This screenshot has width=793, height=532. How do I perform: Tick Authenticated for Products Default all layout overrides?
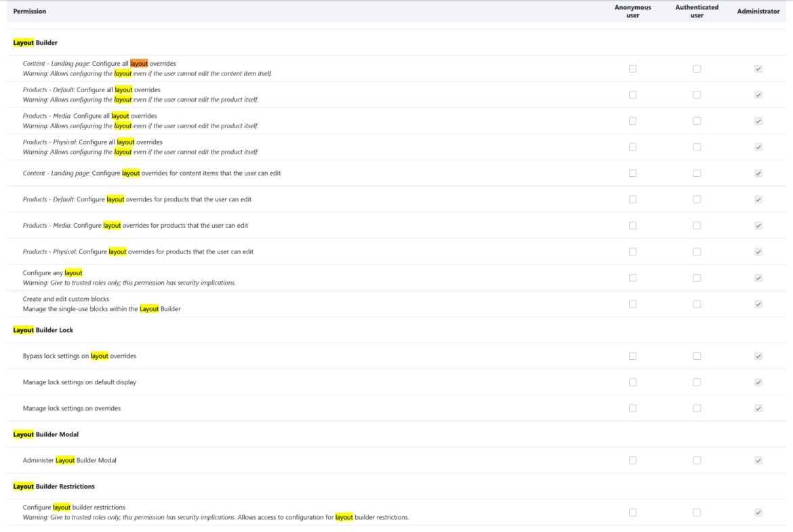click(x=697, y=95)
